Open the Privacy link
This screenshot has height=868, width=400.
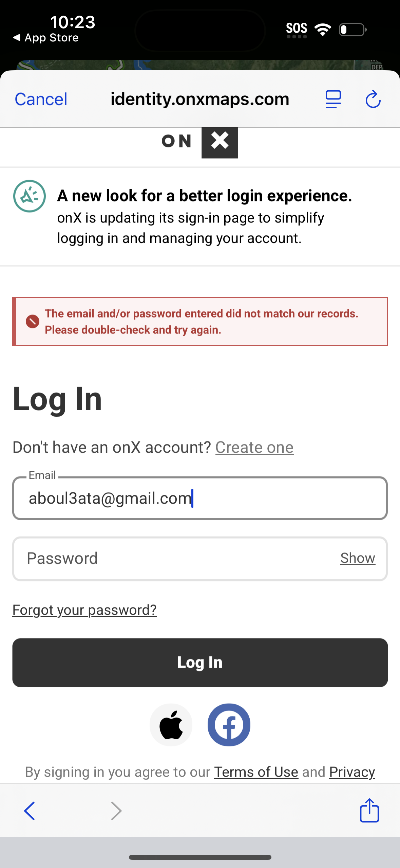pos(352,772)
